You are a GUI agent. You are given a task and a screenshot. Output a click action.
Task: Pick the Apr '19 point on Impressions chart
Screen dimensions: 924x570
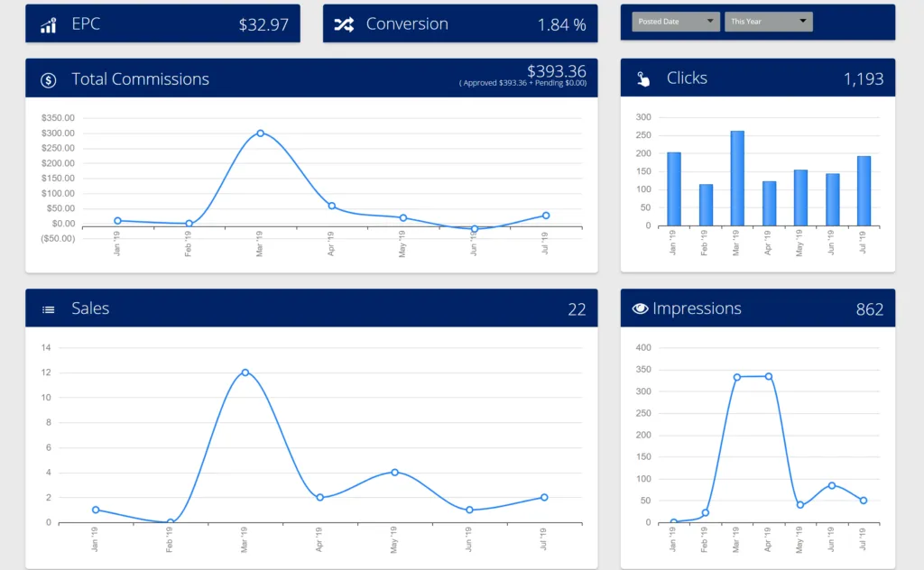pyautogui.click(x=769, y=376)
